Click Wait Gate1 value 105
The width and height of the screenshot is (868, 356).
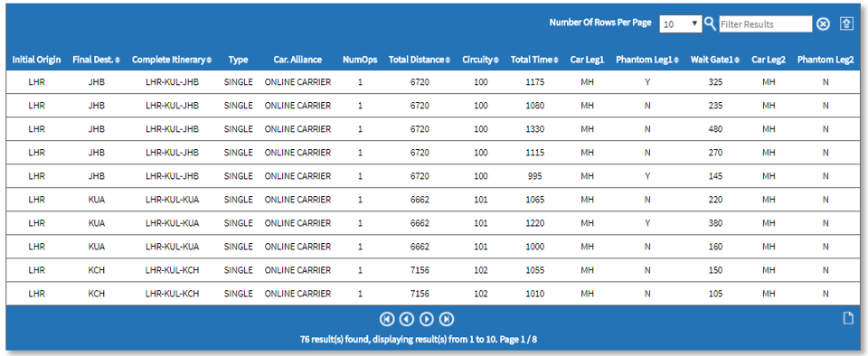(715, 294)
